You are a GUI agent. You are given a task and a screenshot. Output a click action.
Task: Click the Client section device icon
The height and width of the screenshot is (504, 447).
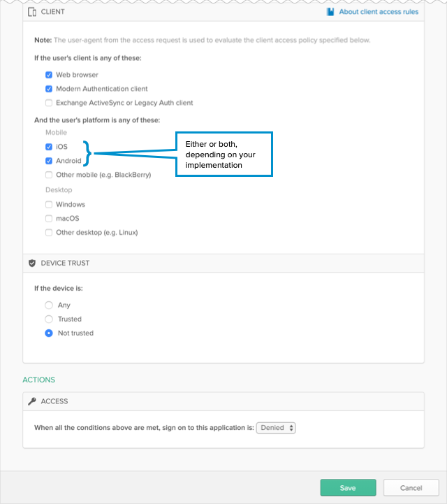(32, 12)
